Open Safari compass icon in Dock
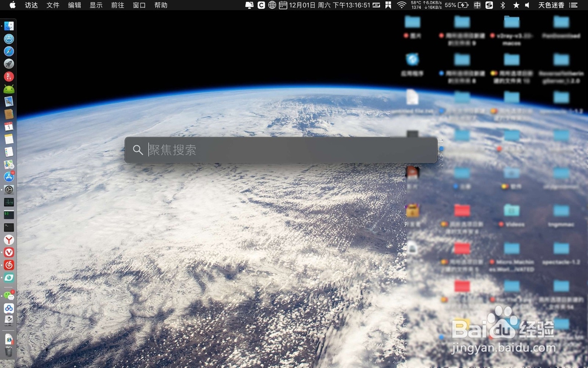This screenshot has height=368, width=588. coord(9,51)
